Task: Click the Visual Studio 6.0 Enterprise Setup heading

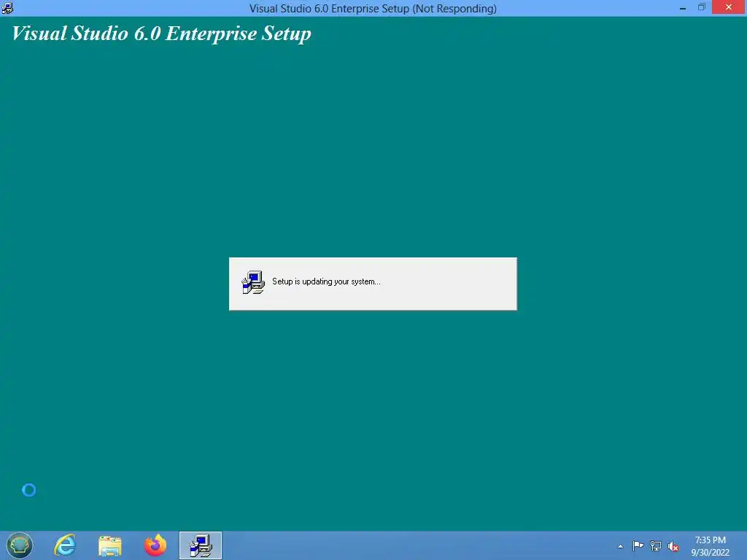Action: coord(161,34)
